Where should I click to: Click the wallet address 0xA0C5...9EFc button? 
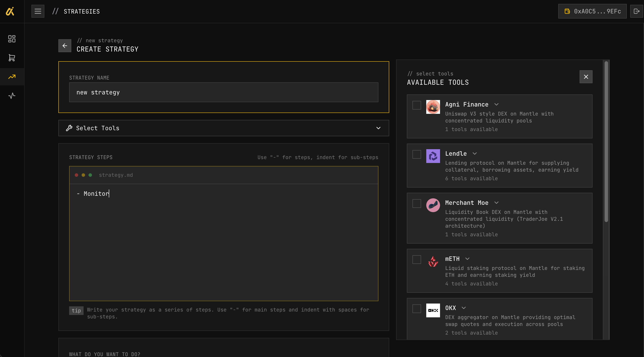[x=592, y=11]
